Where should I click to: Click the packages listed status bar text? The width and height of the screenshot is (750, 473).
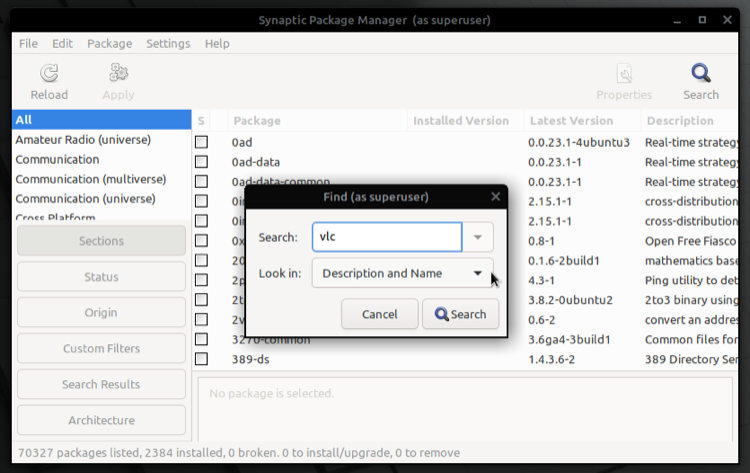(x=239, y=452)
